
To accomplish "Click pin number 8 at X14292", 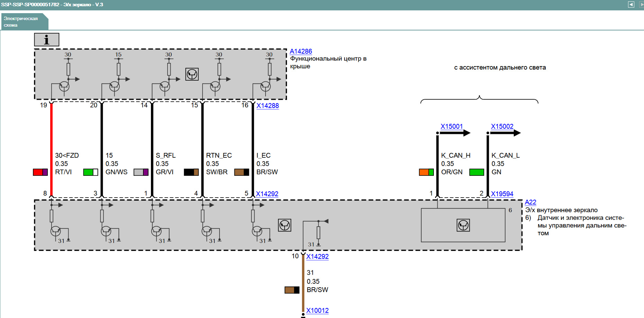I will (45, 193).
